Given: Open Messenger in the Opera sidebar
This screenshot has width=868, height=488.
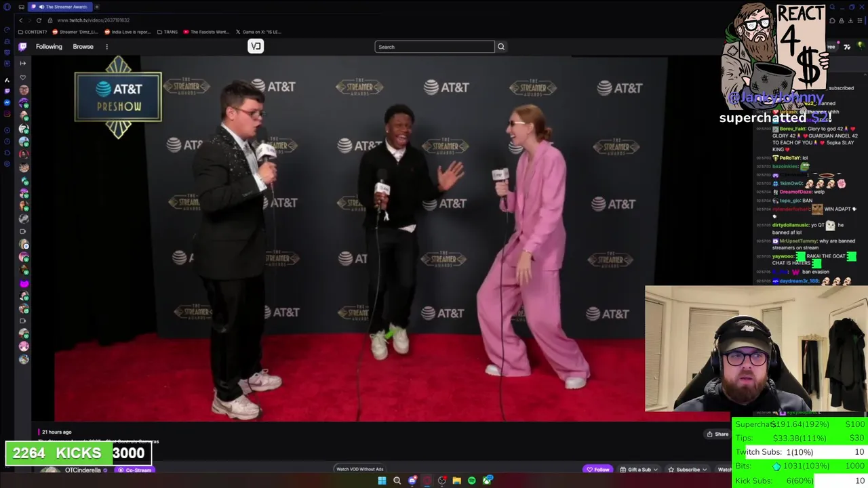Looking at the screenshot, I should pyautogui.click(x=7, y=102).
